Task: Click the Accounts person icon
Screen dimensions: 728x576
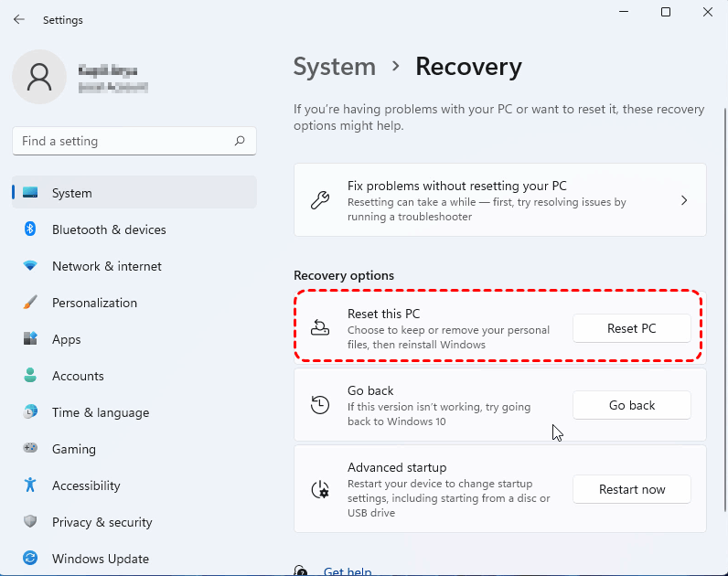Action: (x=30, y=375)
